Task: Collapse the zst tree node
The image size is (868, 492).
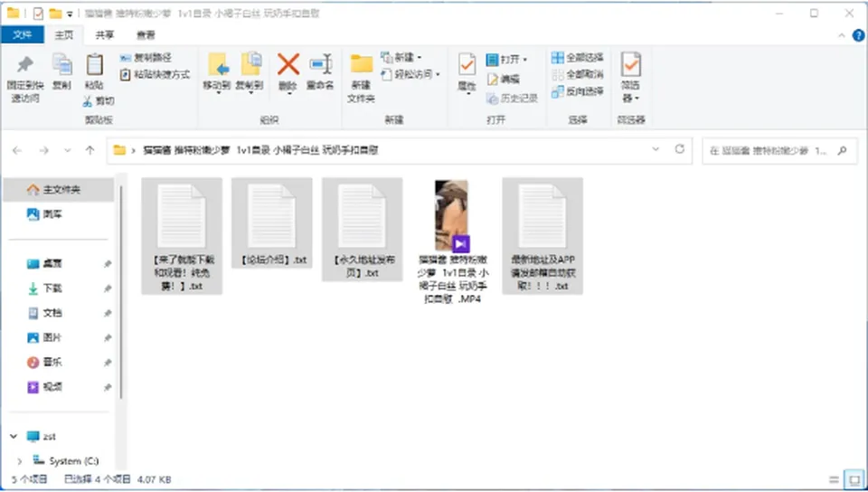Action: point(14,436)
